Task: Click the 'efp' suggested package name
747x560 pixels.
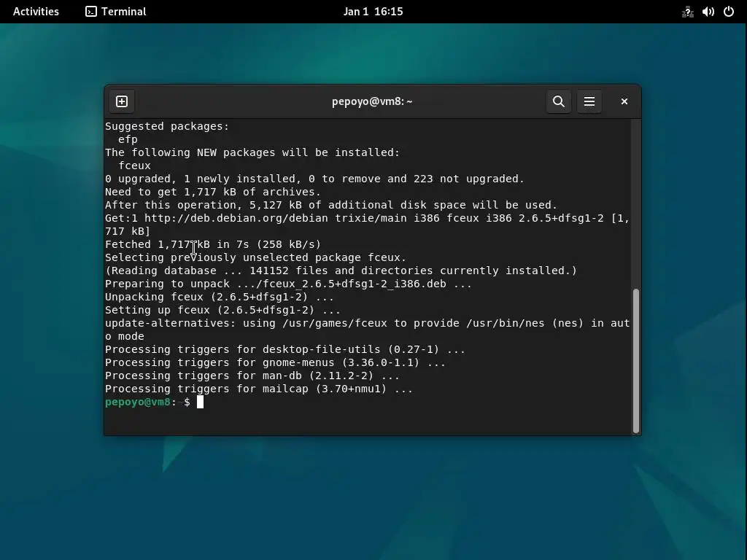Action: [128, 139]
